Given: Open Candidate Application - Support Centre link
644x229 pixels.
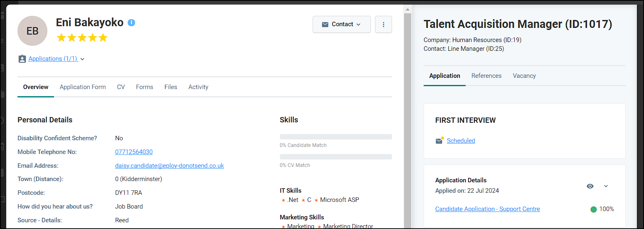Looking at the screenshot, I should 488,209.
